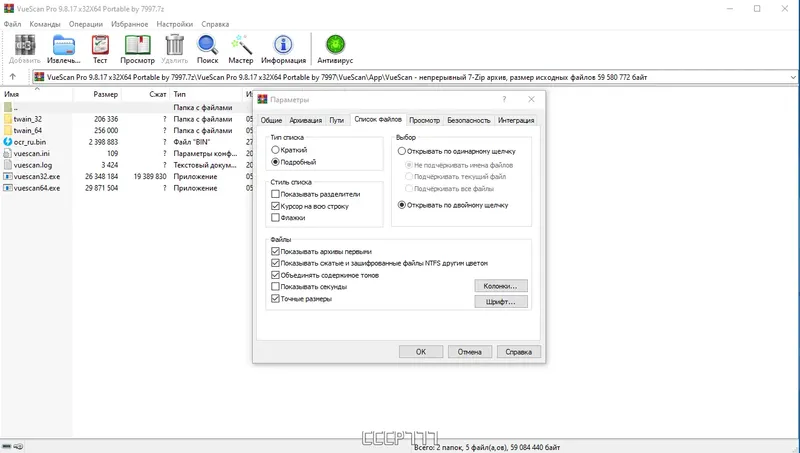Click the Колонки... button
This screenshot has height=453, width=800.
click(501, 286)
